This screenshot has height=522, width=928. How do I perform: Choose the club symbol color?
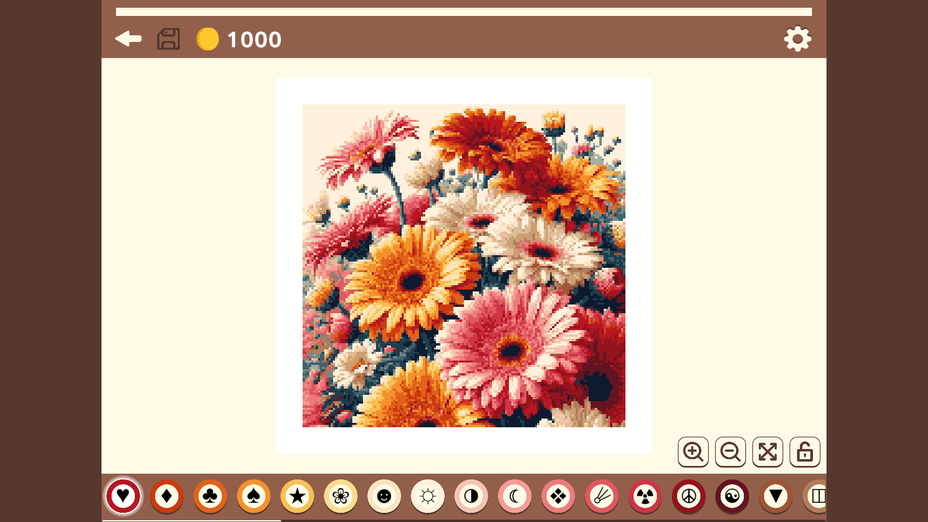click(x=210, y=496)
